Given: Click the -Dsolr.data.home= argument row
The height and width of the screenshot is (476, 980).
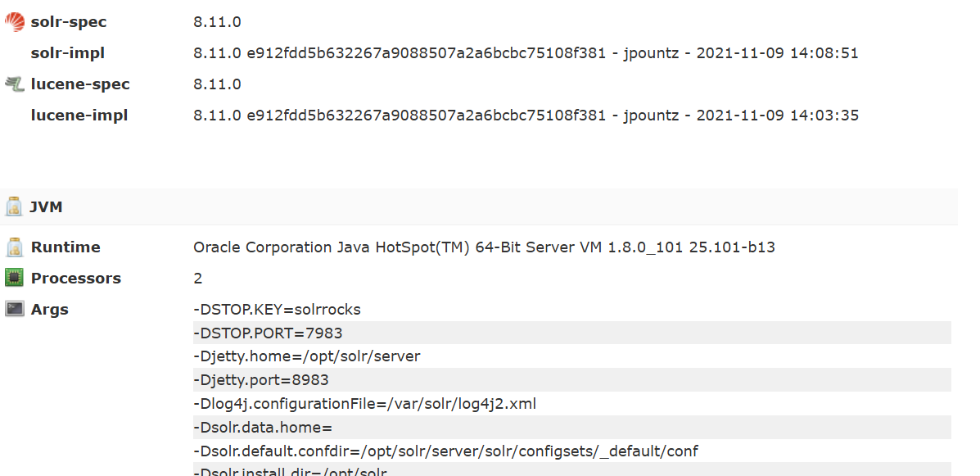Looking at the screenshot, I should click(x=572, y=427).
